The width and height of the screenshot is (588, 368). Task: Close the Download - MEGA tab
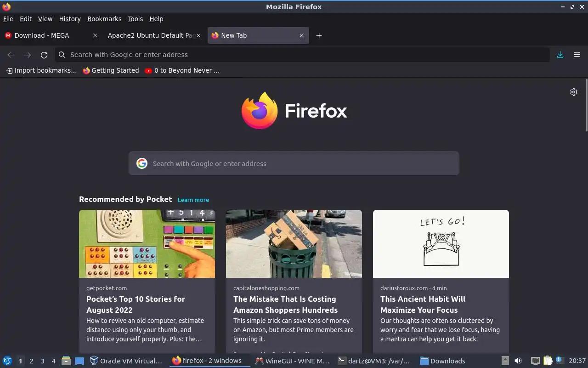(x=95, y=35)
